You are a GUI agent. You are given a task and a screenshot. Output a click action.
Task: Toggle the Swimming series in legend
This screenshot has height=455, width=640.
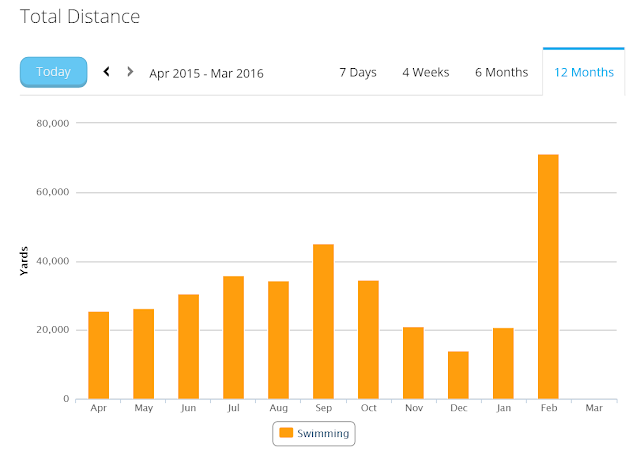tap(314, 433)
